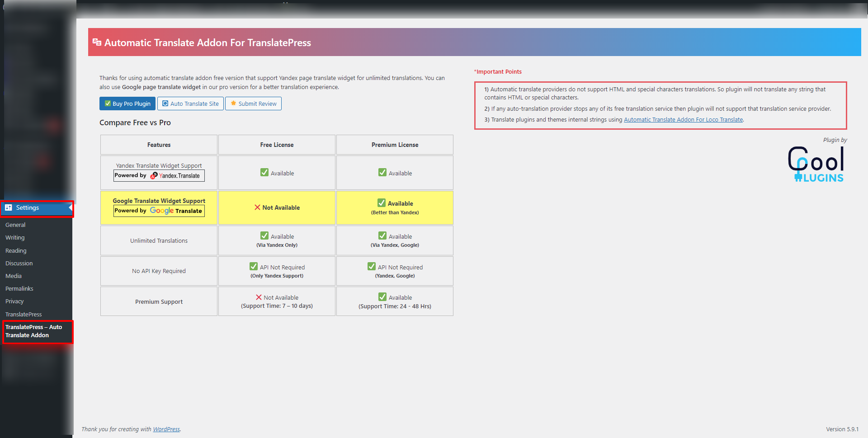Open the Settings menu in sidebar
This screenshot has height=438, width=868.
[36, 208]
